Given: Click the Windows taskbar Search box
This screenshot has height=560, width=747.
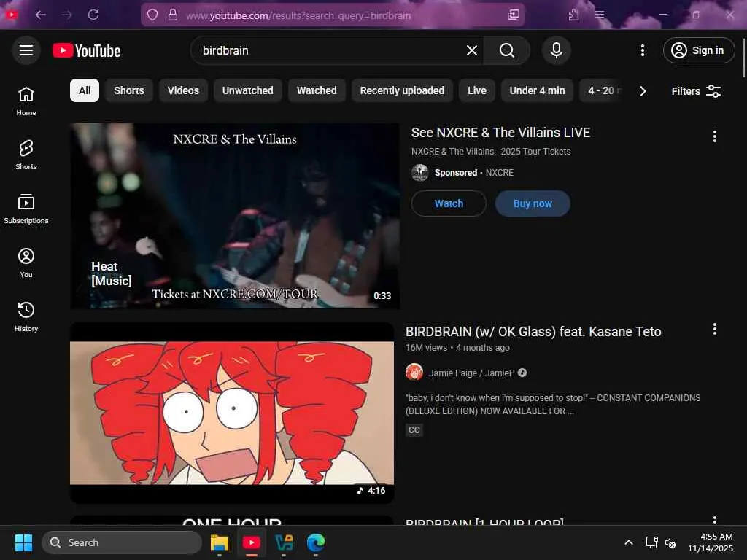Looking at the screenshot, I should [x=122, y=542].
